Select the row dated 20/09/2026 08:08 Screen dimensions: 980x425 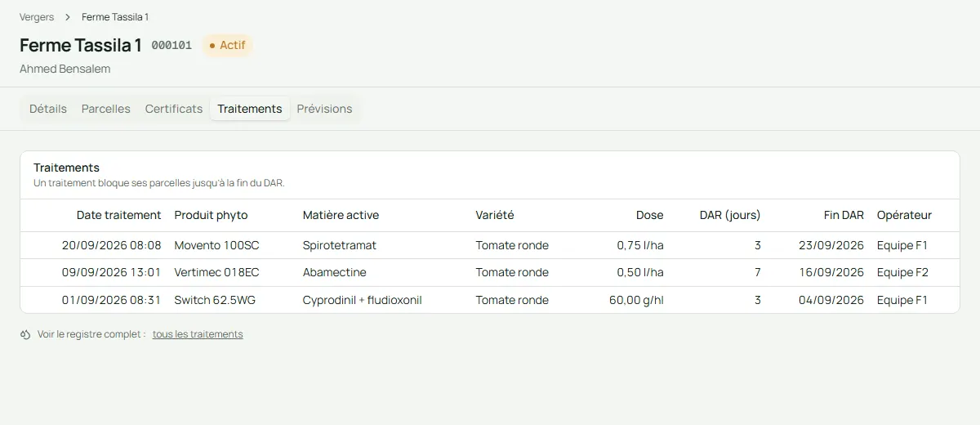point(490,245)
